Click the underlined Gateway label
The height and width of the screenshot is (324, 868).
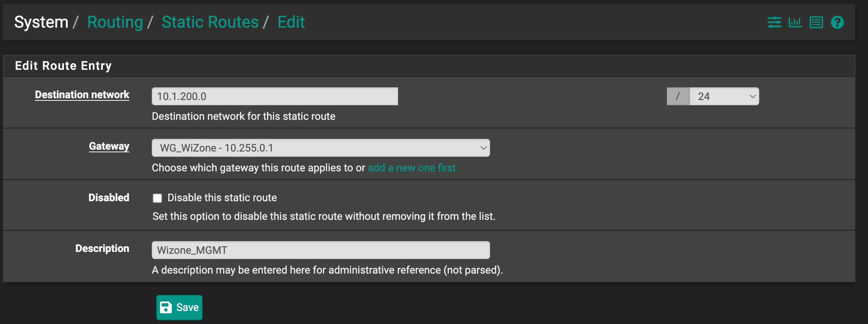click(109, 146)
